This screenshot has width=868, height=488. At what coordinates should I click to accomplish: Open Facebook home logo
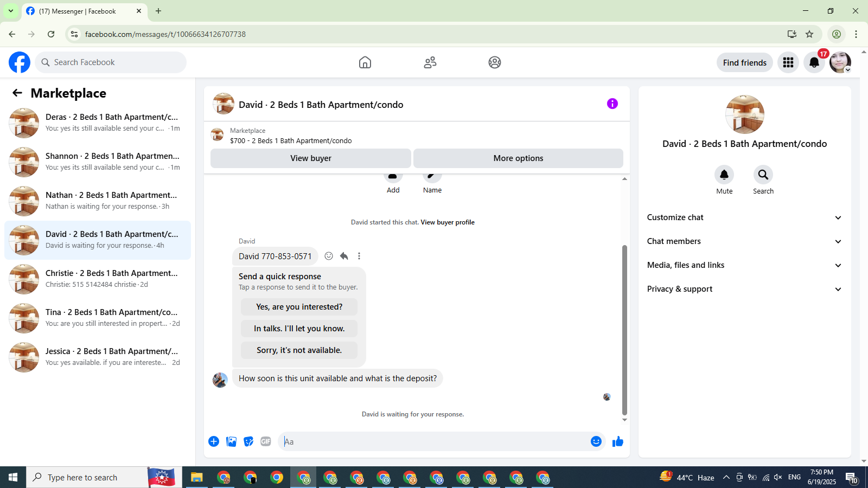point(20,62)
